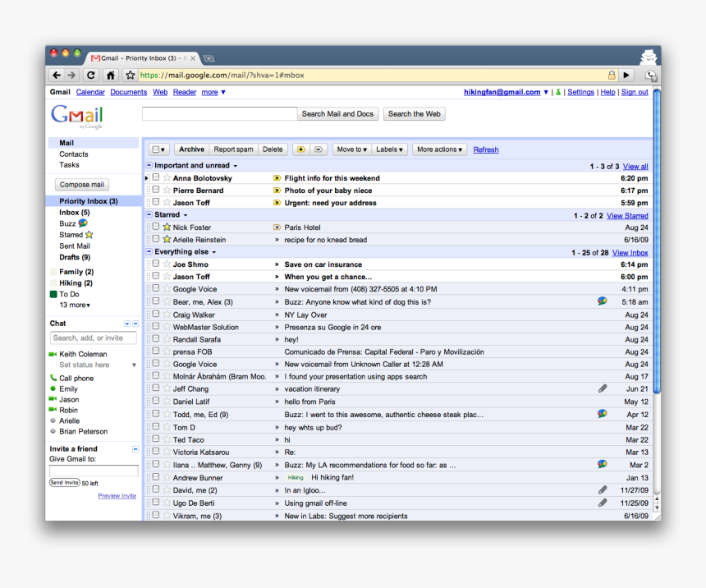Collapse the Important and unread section
The image size is (706, 588).
150,164
